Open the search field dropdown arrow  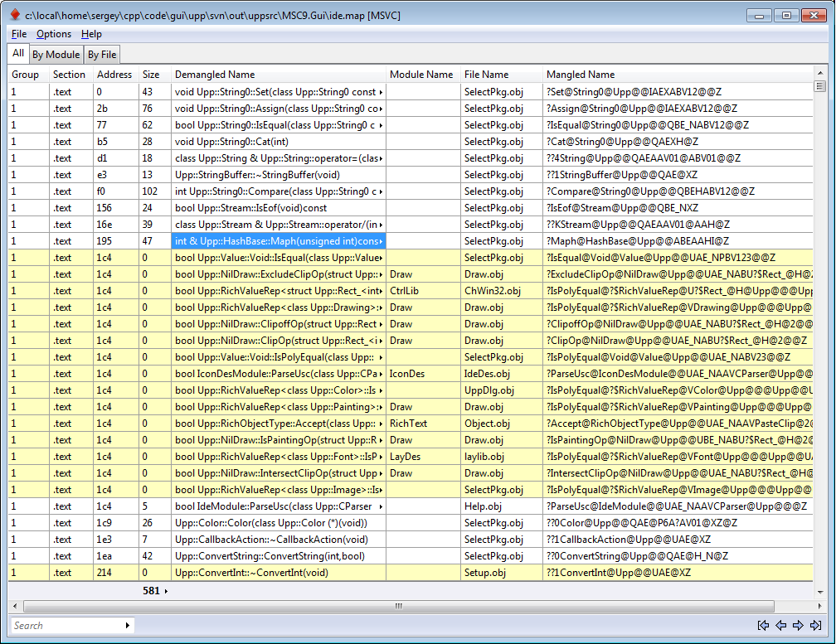(x=128, y=626)
